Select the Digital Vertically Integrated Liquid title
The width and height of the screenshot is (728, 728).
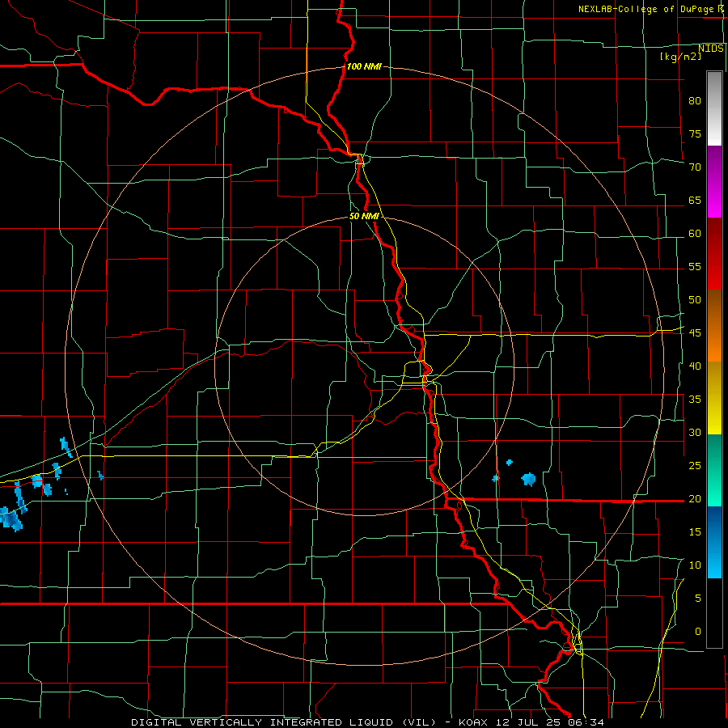pos(283,722)
